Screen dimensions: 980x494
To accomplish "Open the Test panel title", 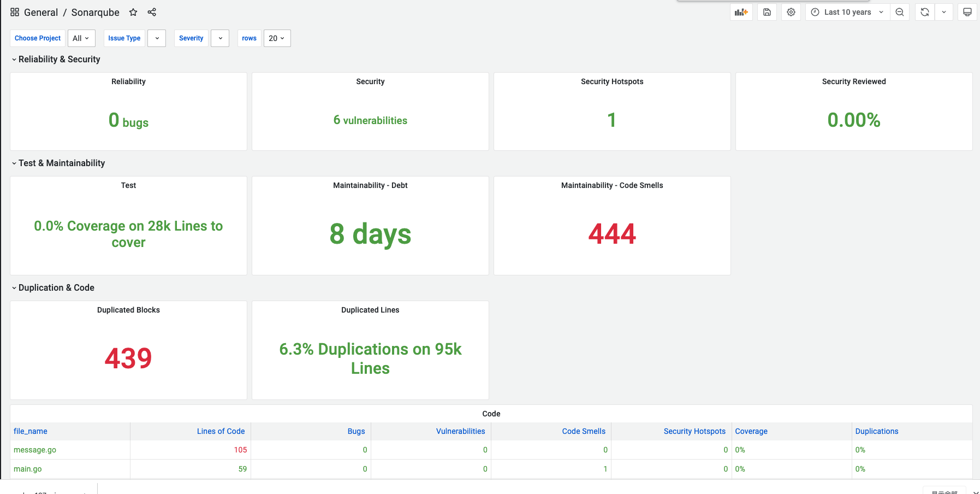I will (x=128, y=185).
